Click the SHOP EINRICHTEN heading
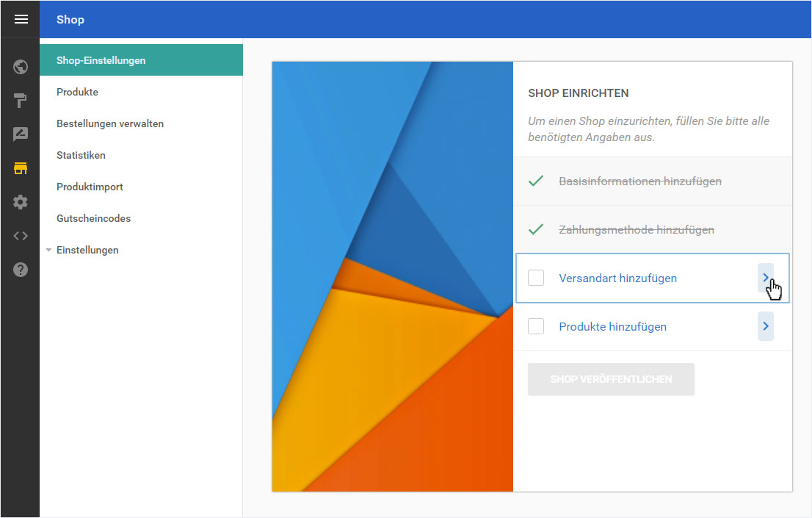Screen dimensions: 812x518 click(578, 93)
